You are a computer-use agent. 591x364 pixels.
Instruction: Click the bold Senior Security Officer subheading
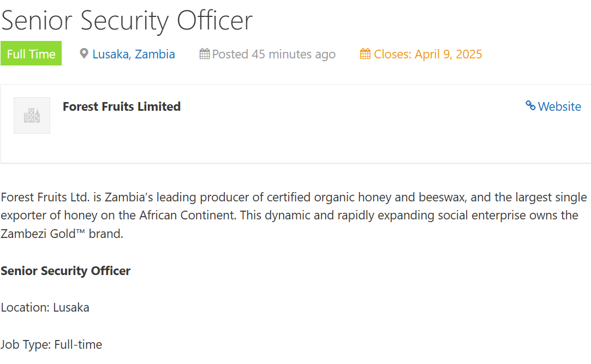click(x=65, y=271)
